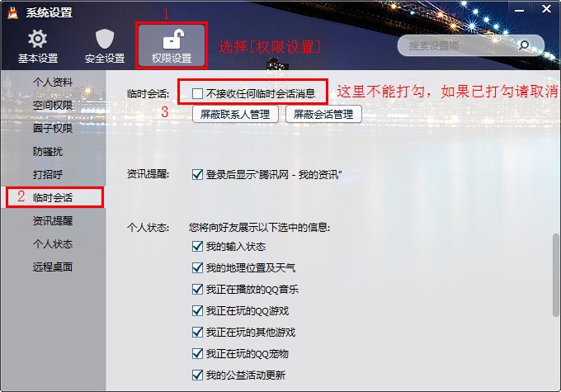The image size is (561, 392).
Task: Select 个人资料 in the sidebar
Action: pyautogui.click(x=53, y=83)
